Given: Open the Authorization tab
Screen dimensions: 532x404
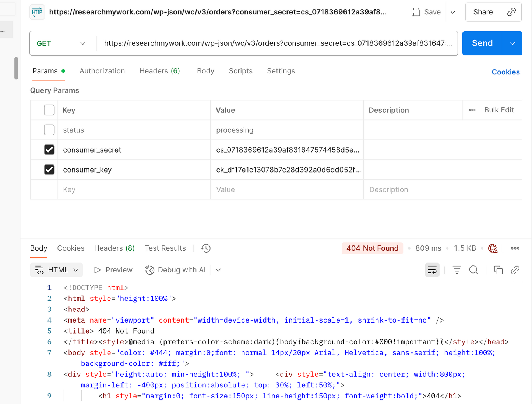Looking at the screenshot, I should coord(102,71).
